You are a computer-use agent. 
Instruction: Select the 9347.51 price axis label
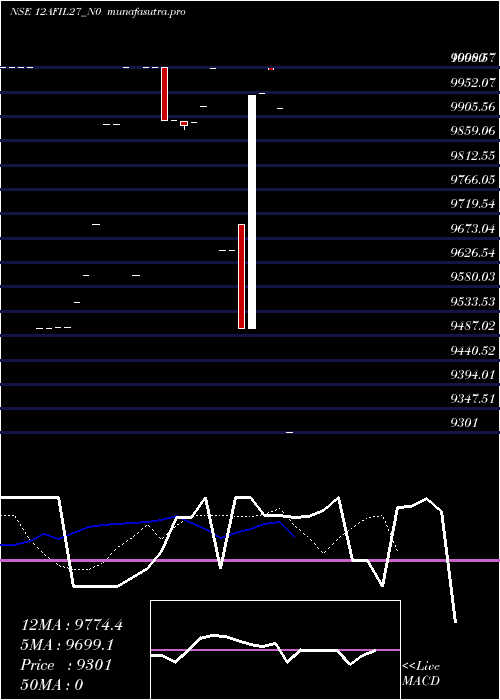click(473, 399)
